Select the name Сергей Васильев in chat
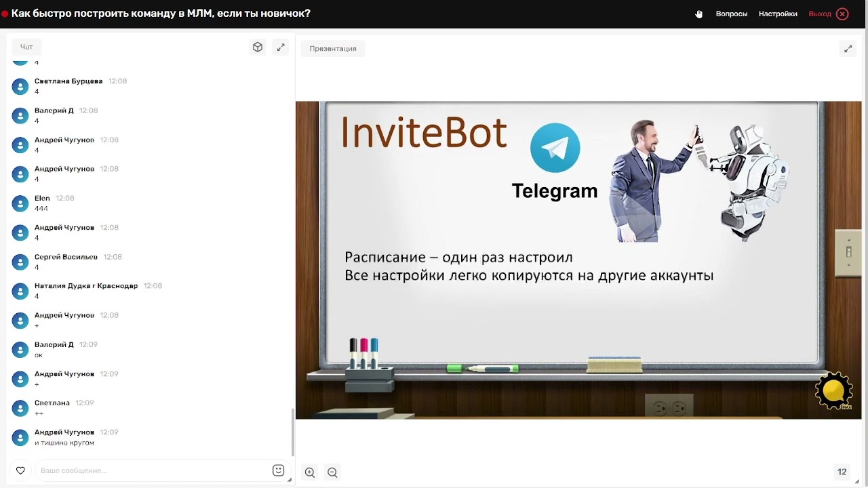Screen dimensions: 868x488 [x=66, y=257]
